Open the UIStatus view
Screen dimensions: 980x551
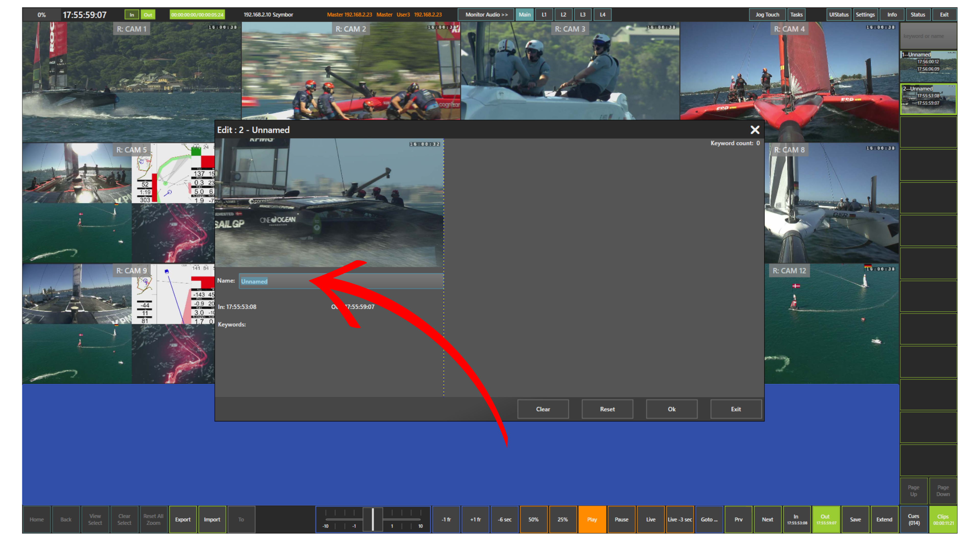[x=839, y=15]
